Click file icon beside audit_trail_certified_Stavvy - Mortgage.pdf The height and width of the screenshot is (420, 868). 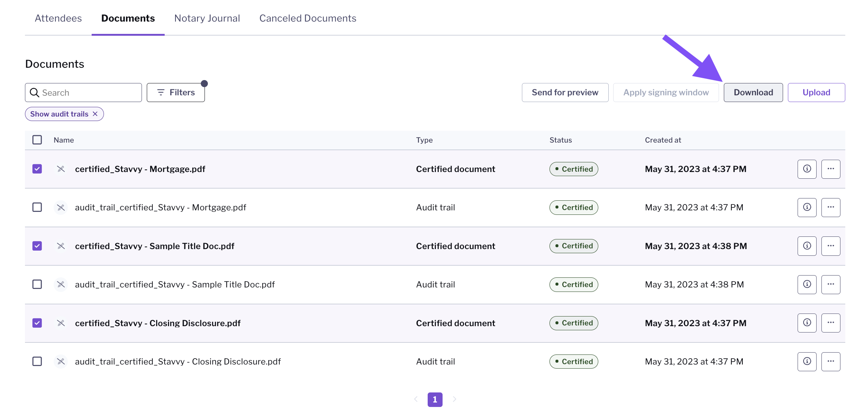click(61, 207)
